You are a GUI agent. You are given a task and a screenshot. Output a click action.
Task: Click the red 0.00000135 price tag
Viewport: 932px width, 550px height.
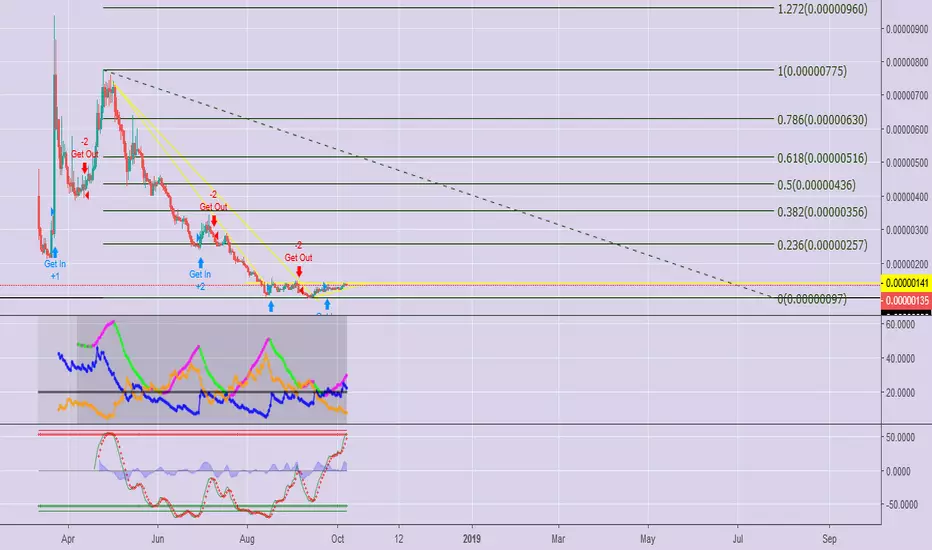(906, 300)
